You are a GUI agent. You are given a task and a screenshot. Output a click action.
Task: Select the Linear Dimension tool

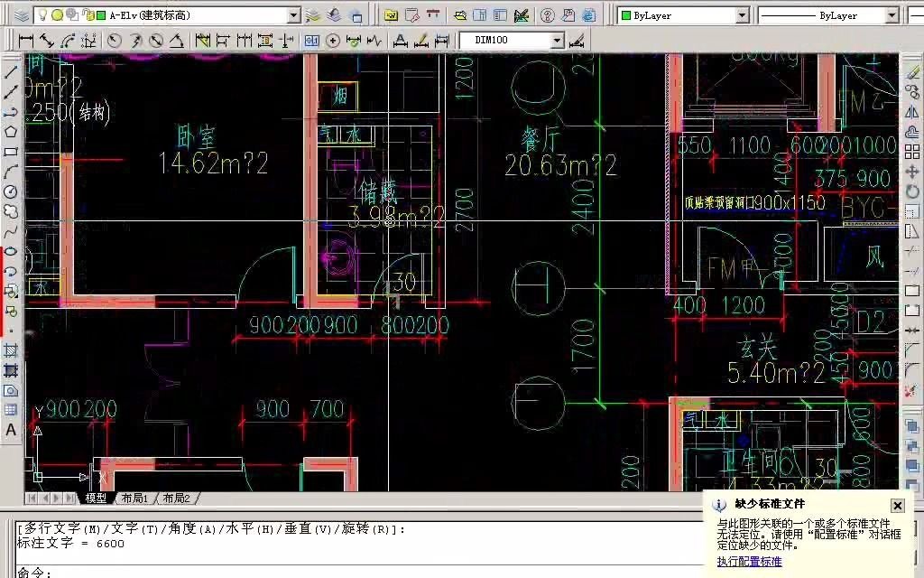27,40
